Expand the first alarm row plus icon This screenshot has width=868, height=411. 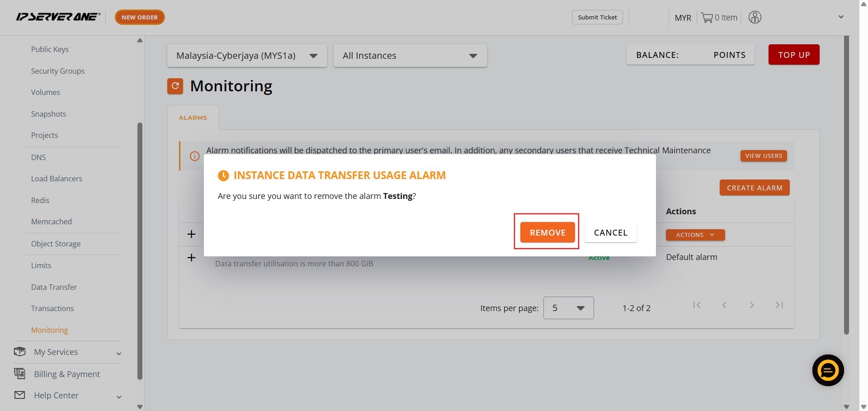(191, 234)
